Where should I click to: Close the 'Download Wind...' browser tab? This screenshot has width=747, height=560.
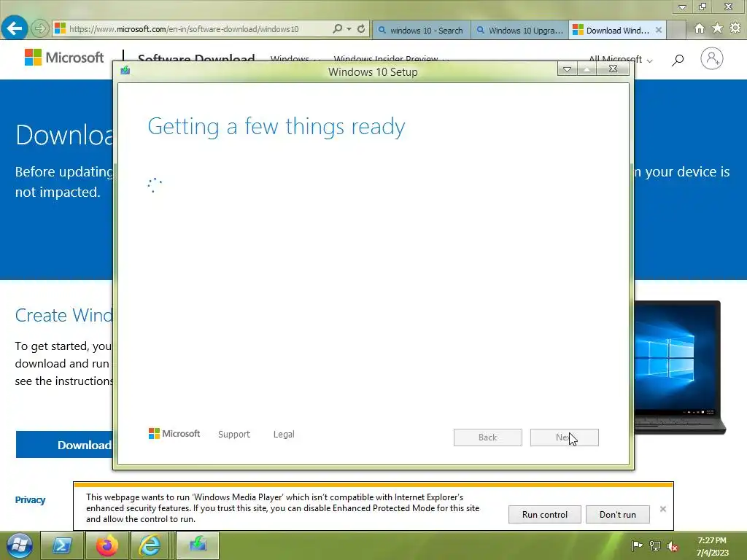point(659,30)
